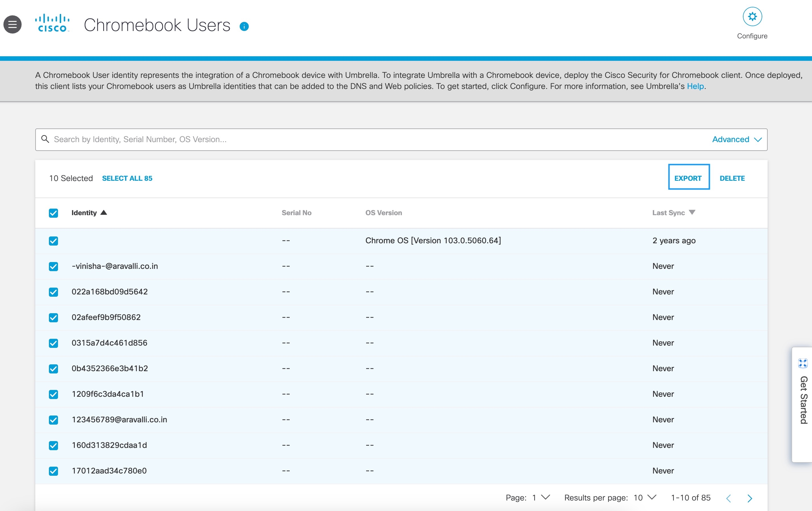Screen dimensions: 812x511
Task: Click the OS Version column header
Action: [x=384, y=213]
